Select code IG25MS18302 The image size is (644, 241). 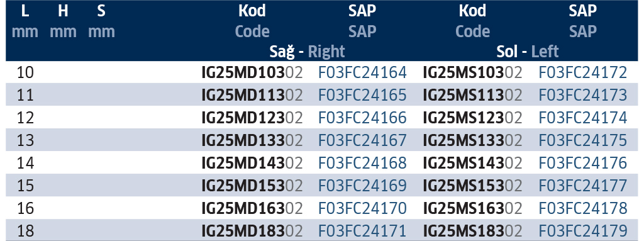coord(473,231)
